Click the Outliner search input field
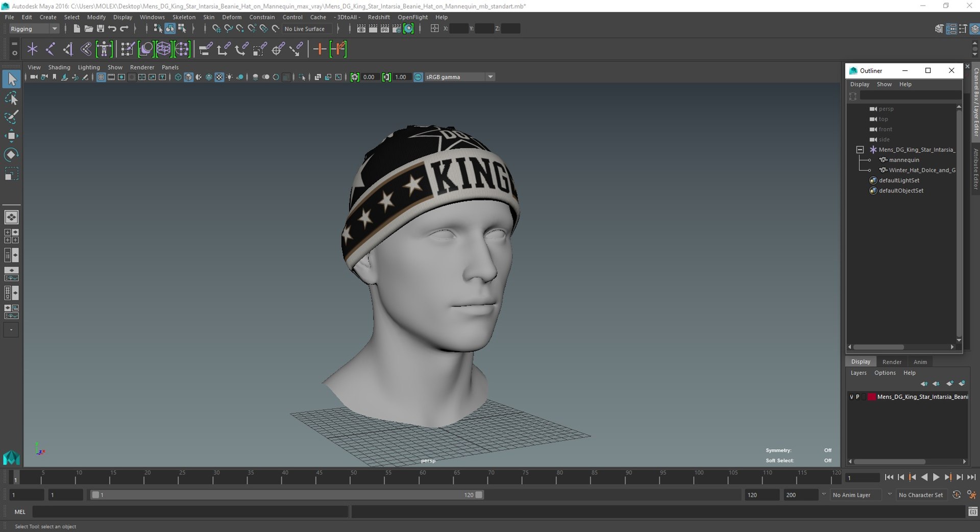Screen dimensions: 980x532 [x=910, y=95]
